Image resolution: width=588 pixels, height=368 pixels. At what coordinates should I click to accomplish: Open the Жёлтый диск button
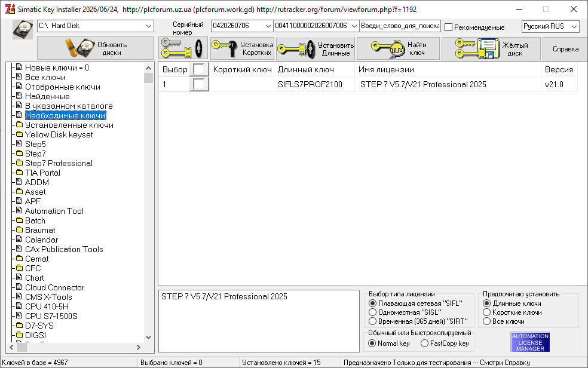tap(491, 49)
